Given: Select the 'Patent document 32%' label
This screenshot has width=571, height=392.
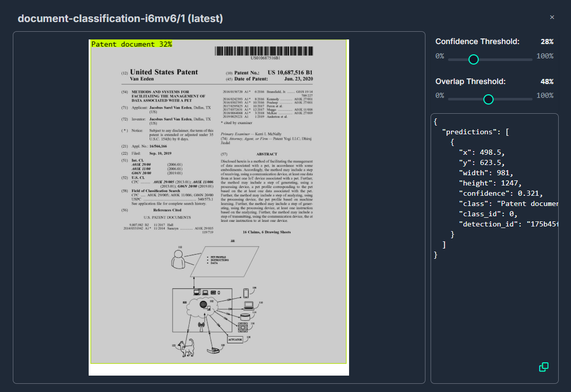Looking at the screenshot, I should pos(131,44).
